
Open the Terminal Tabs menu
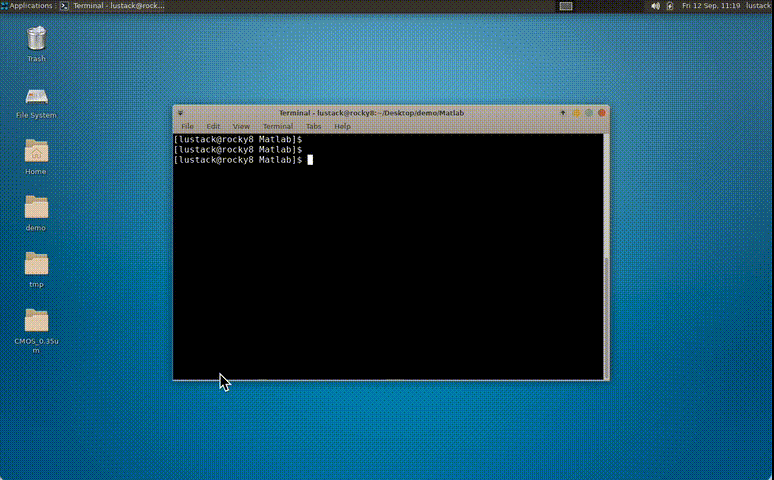coord(313,126)
